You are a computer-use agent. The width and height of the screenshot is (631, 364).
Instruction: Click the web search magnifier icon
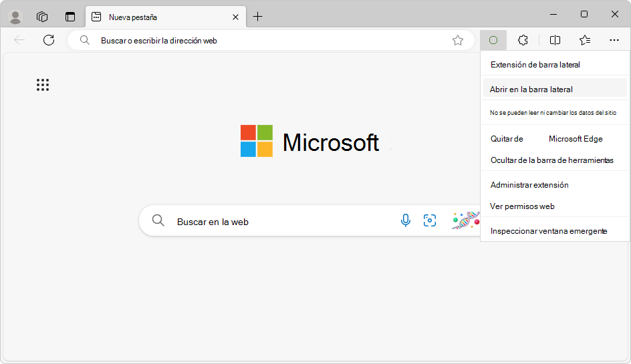(158, 220)
